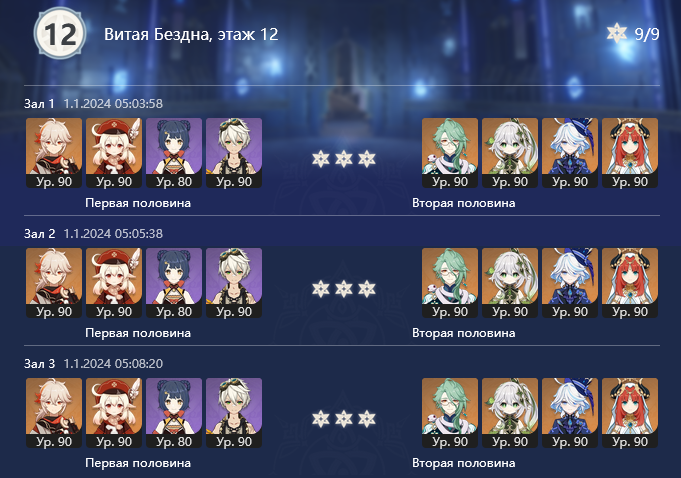This screenshot has width=681, height=478.
Task: Select Kazuha portrait in Зал 1 first half
Action: click(x=54, y=153)
